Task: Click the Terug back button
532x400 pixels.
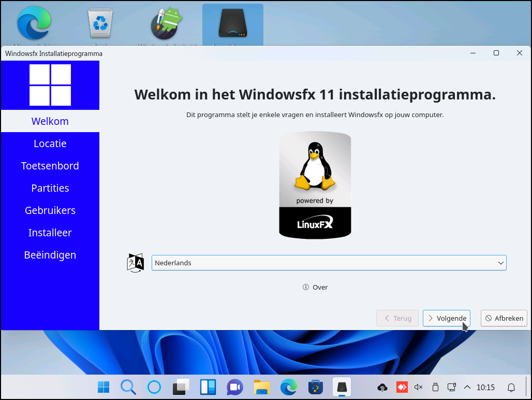Action: pyautogui.click(x=397, y=318)
